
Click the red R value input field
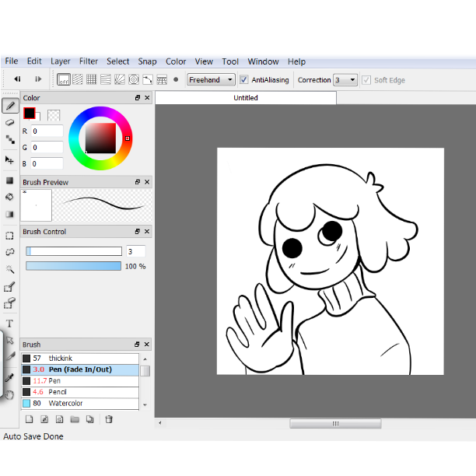click(47, 131)
